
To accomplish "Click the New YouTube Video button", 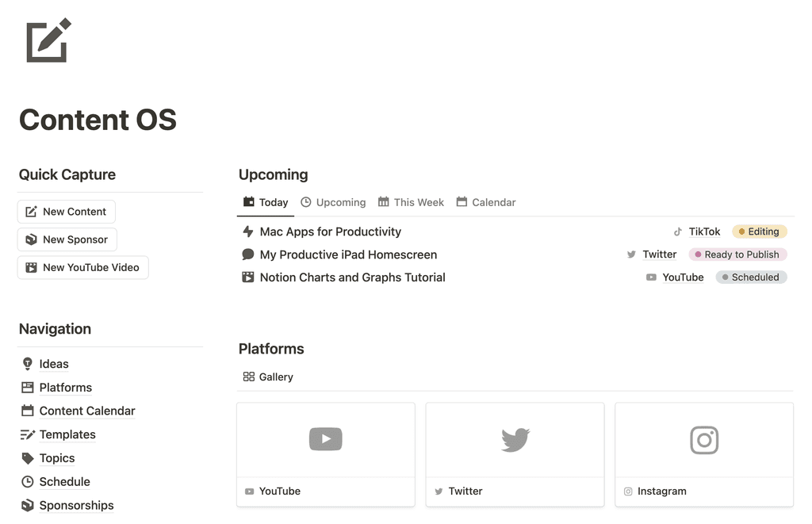I will [82, 267].
